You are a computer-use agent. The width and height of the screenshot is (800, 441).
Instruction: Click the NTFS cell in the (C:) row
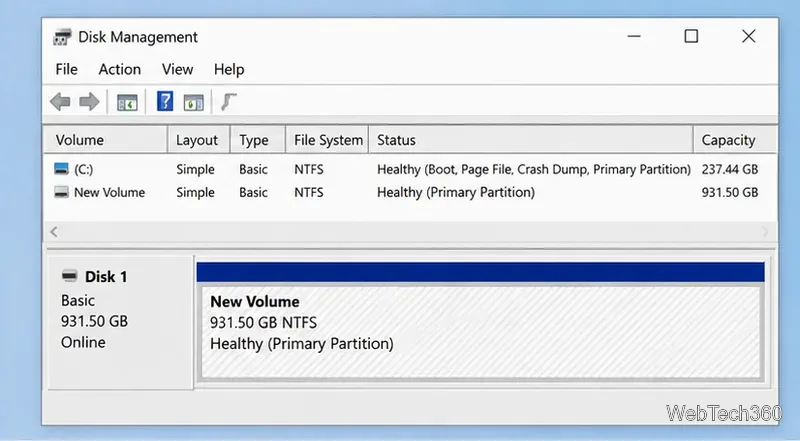309,169
